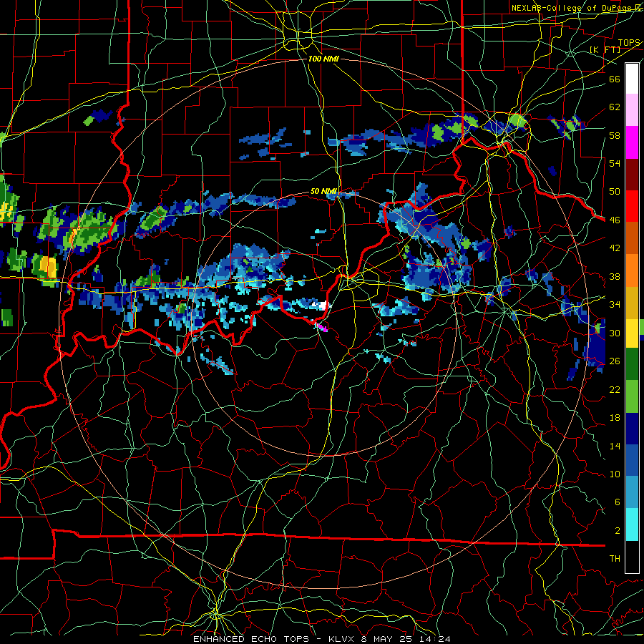Choose the yellow swatch in the legend
This screenshot has width=644, height=644.
tap(632, 333)
